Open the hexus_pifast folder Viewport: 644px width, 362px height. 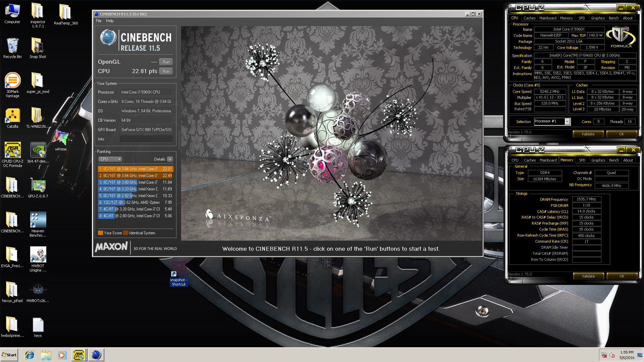pyautogui.click(x=12, y=292)
